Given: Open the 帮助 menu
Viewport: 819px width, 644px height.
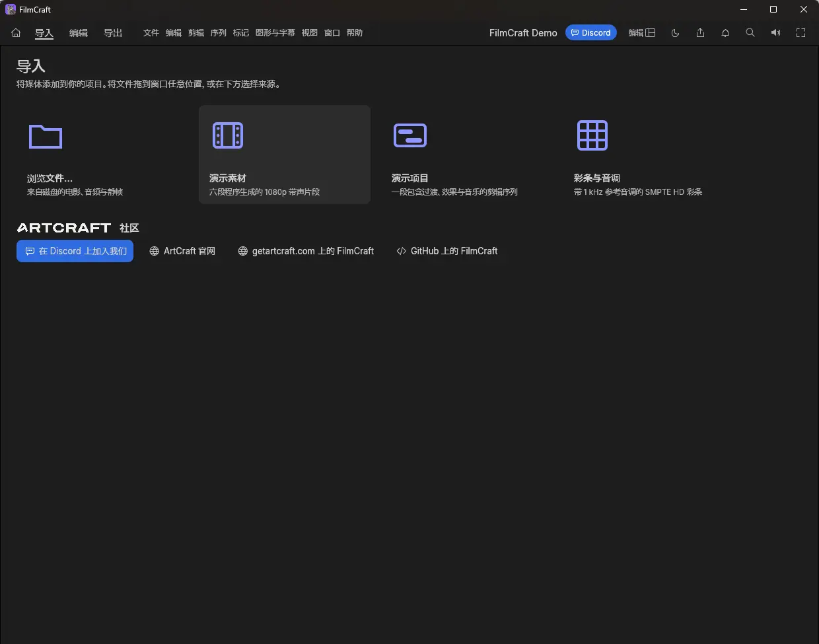Looking at the screenshot, I should click(x=355, y=32).
